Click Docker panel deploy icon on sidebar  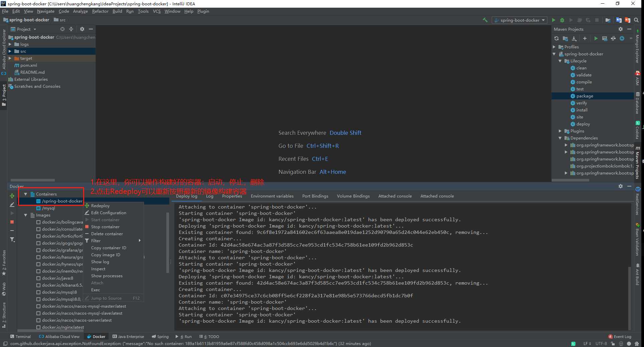[x=12, y=196]
